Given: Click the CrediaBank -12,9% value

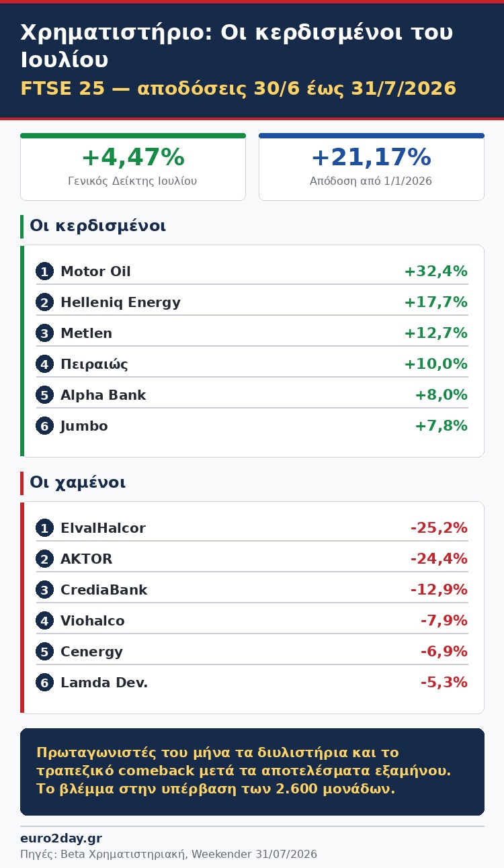Looking at the screenshot, I should 439,590.
